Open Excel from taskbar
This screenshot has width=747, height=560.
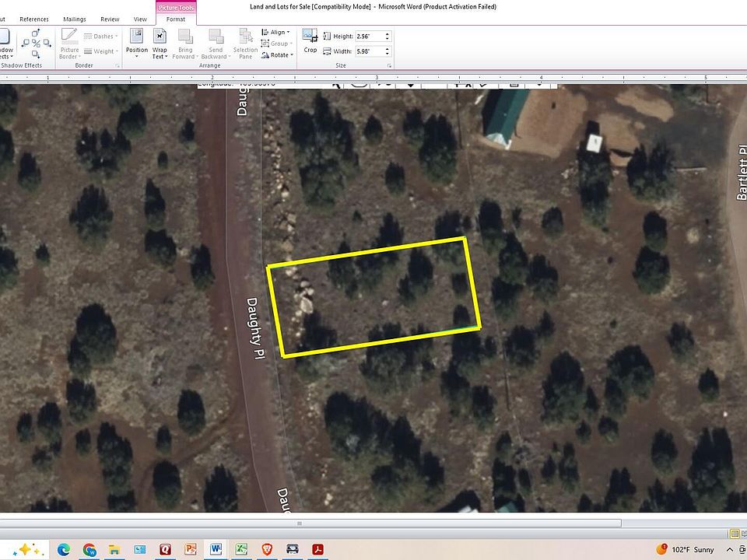241,550
